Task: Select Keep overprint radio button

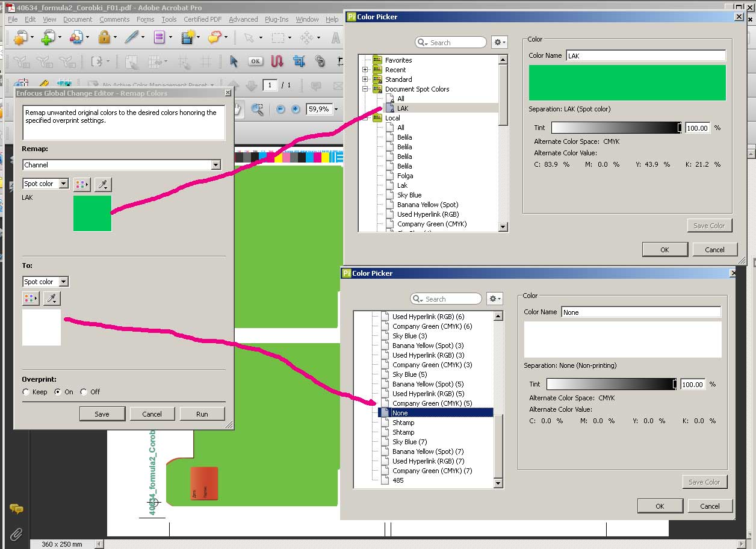Action: click(26, 392)
